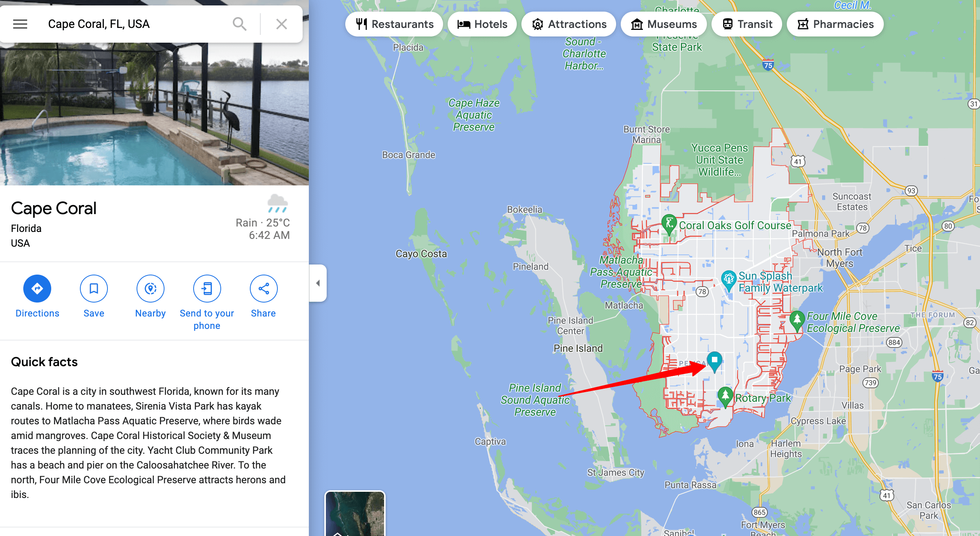Click the Save bookmark icon
Screen dimensions: 980x536
pos(93,288)
